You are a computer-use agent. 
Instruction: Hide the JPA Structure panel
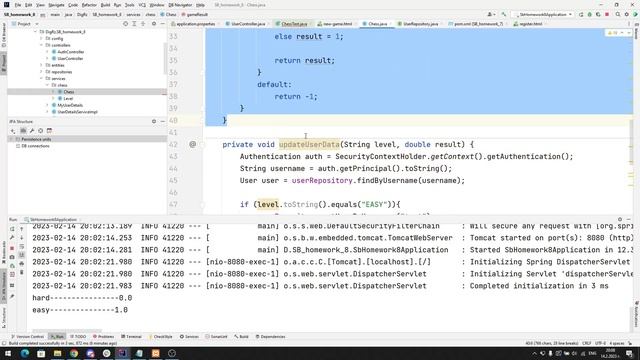click(162, 122)
